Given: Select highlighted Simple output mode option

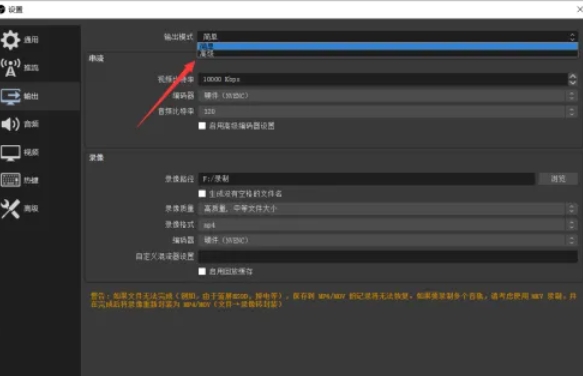Looking at the screenshot, I should (x=387, y=46).
